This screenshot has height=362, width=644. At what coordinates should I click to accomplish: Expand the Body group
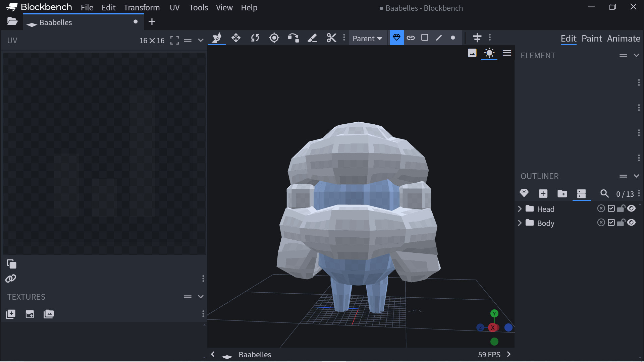point(520,223)
